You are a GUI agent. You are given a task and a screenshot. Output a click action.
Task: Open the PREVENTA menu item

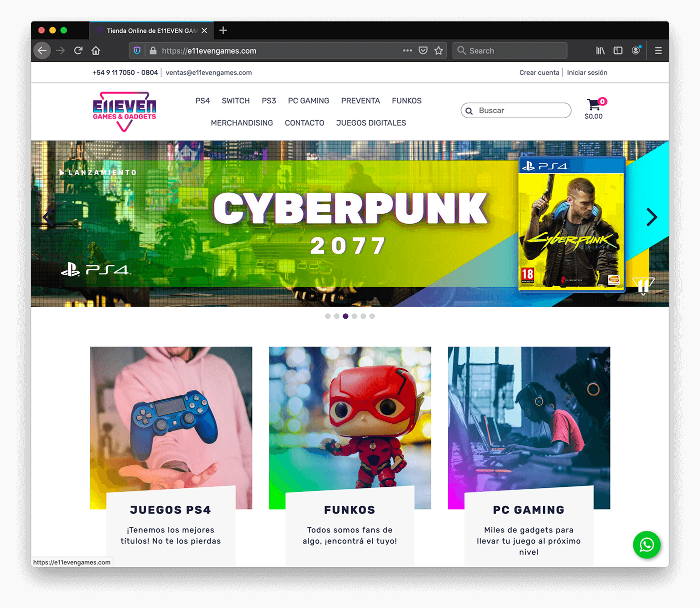click(x=360, y=101)
